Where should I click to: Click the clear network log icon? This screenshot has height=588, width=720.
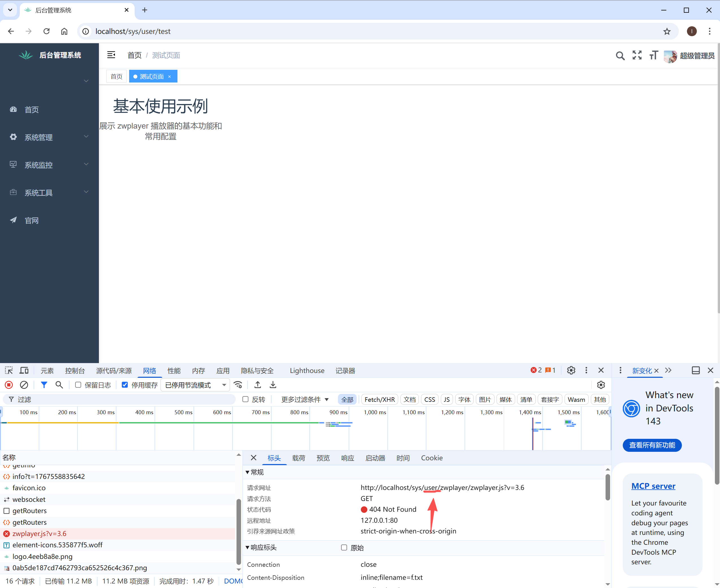tap(24, 385)
